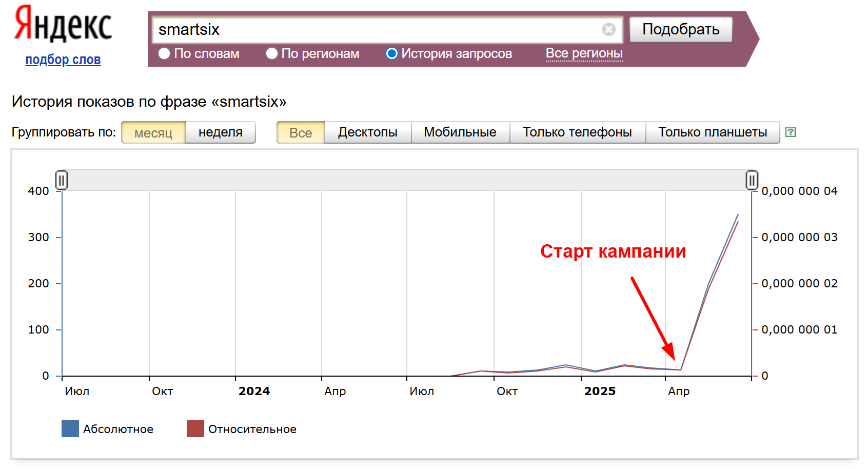Select the По регионам radio button
Image resolution: width=868 pixels, height=469 pixels.
[272, 53]
